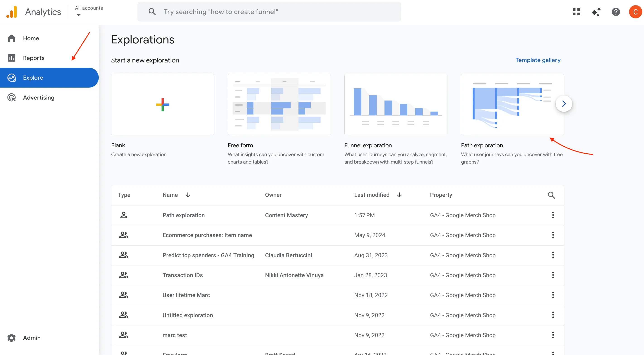Go to Reports in sidebar

click(34, 58)
